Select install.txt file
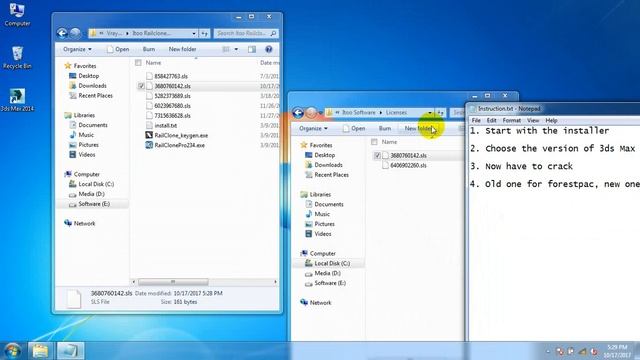The width and height of the screenshot is (640, 360). point(162,125)
